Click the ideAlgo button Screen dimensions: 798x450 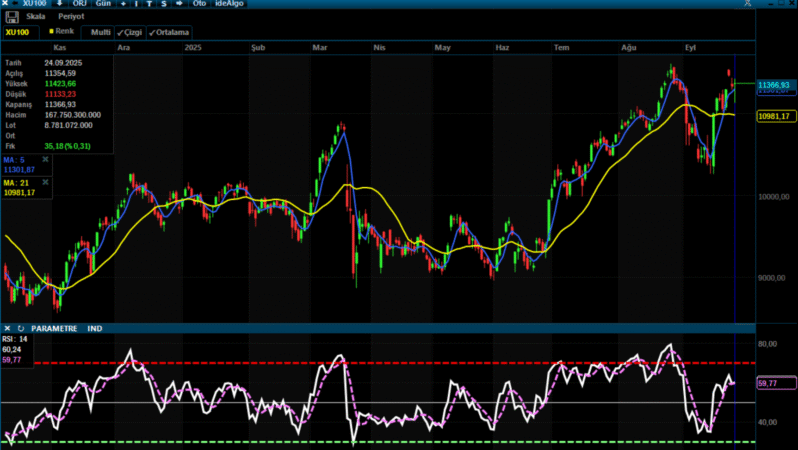point(231,4)
